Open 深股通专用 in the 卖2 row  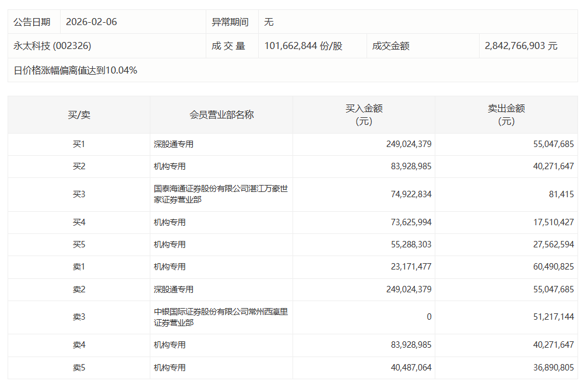(174, 289)
